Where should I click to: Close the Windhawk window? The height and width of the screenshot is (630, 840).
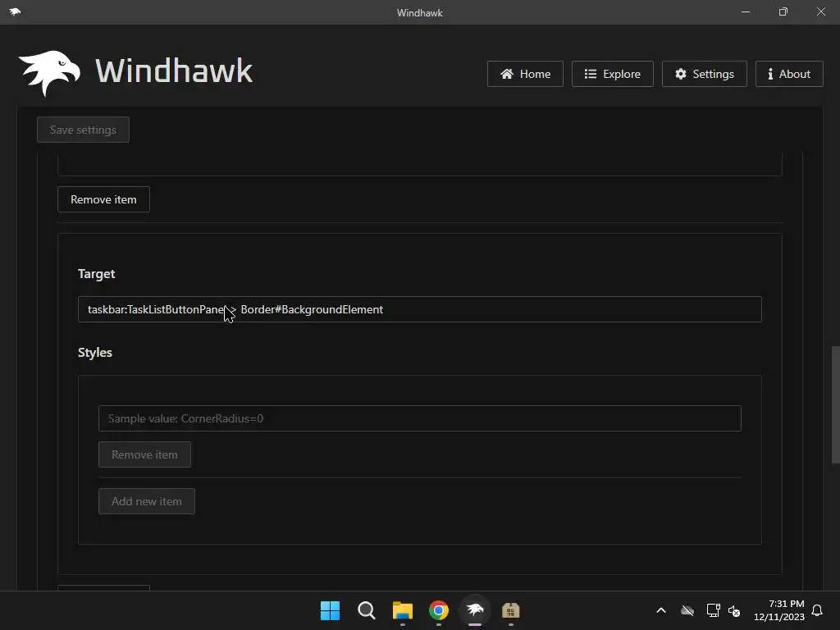(x=820, y=11)
